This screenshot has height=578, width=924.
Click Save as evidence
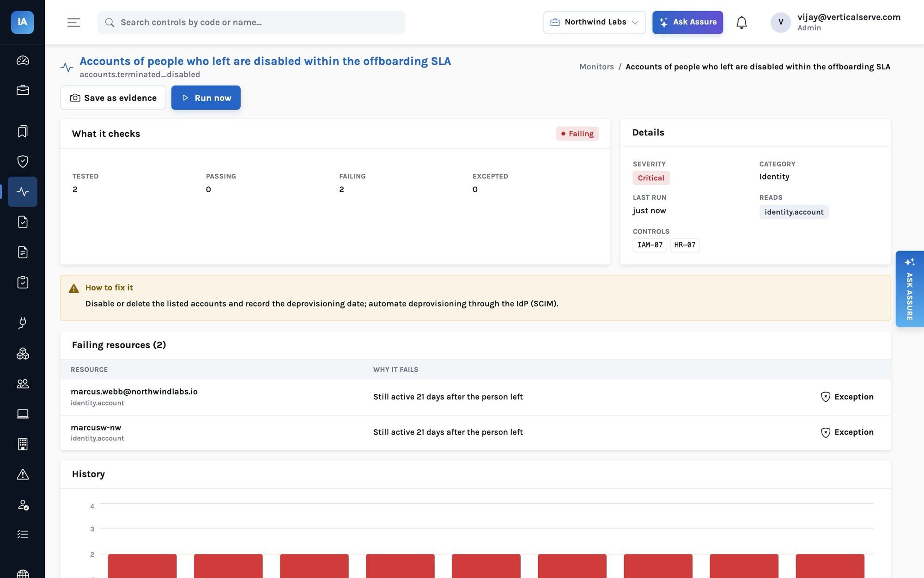[113, 98]
